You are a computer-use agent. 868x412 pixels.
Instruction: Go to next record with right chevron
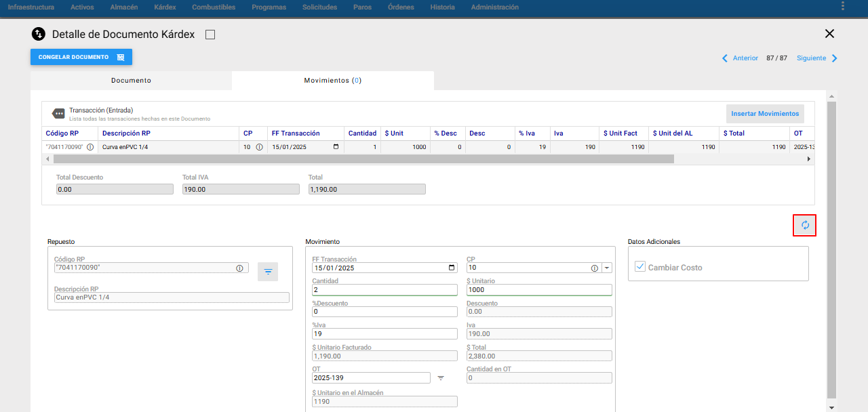[x=835, y=58]
